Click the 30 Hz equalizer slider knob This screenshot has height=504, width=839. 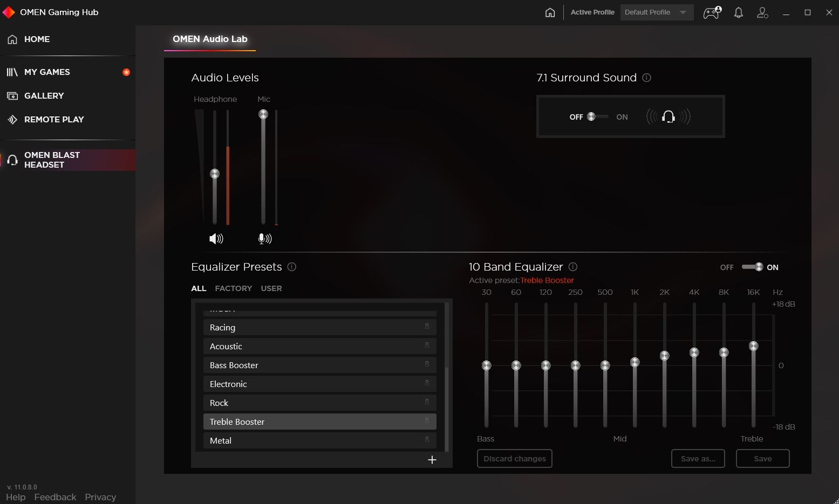487,365
